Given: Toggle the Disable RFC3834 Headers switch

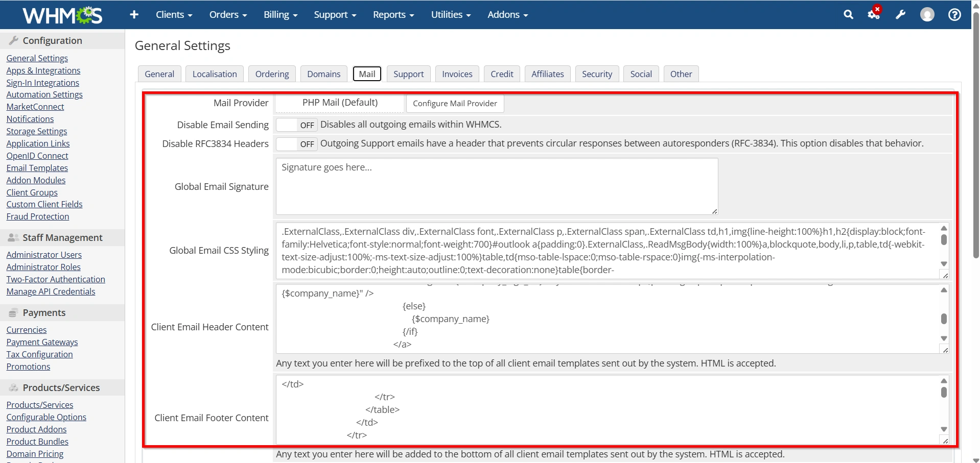Looking at the screenshot, I should pyautogui.click(x=297, y=144).
